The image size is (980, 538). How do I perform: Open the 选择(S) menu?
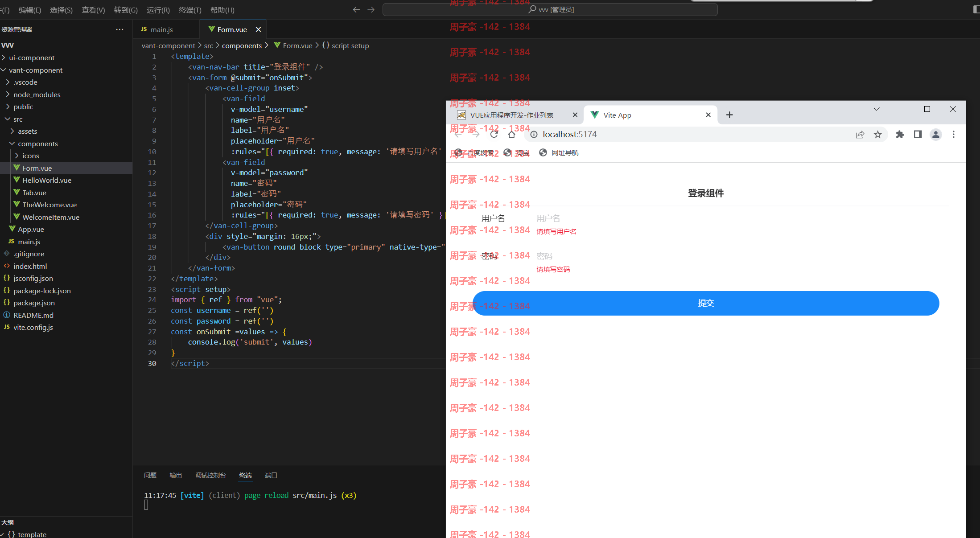pyautogui.click(x=61, y=10)
